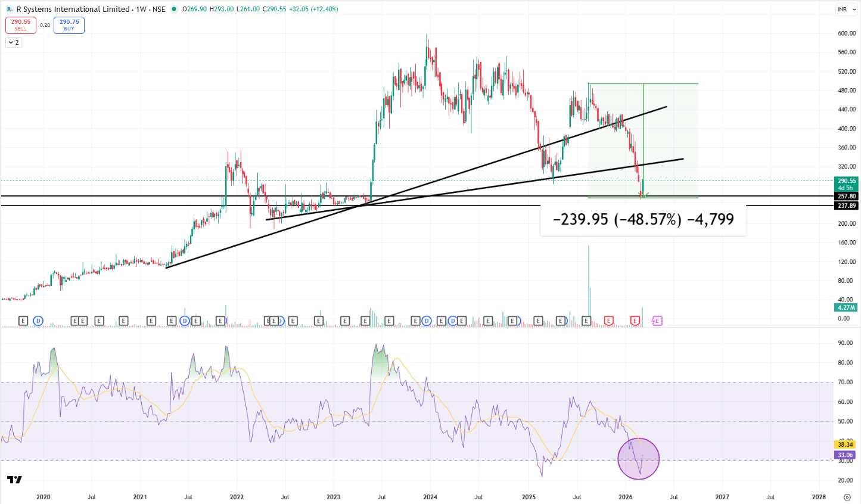The height and width of the screenshot is (504, 861).
Task: Click the 600.00 price axis label
Action: pos(847,33)
